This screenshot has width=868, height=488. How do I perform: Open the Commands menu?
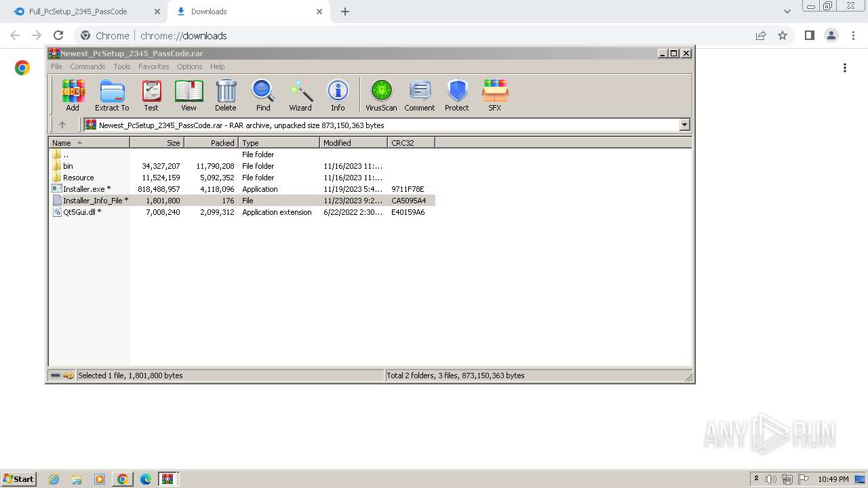pyautogui.click(x=87, y=66)
